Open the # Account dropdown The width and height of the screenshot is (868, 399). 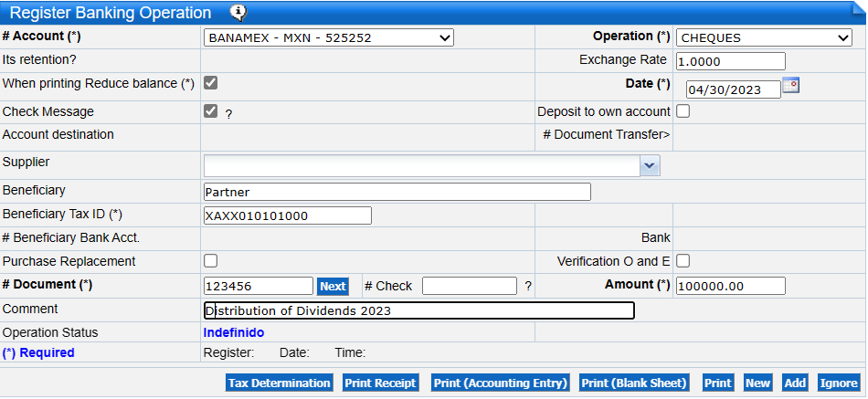click(x=328, y=37)
